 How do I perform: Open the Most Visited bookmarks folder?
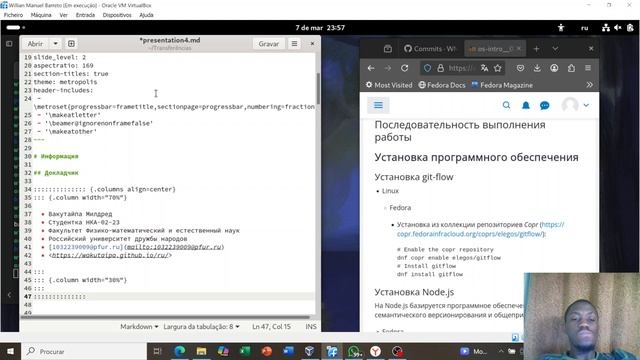pos(389,85)
